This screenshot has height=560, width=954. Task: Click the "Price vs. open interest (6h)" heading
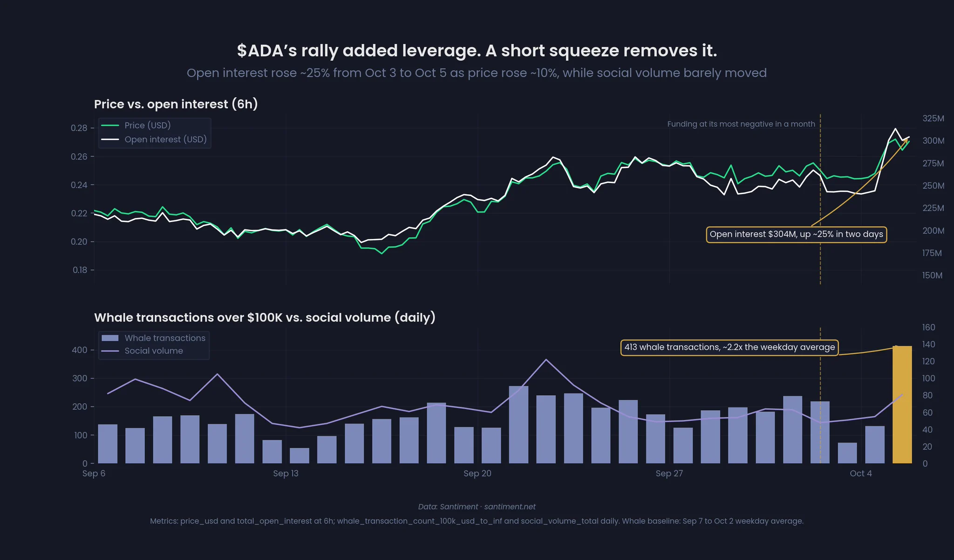pos(176,104)
